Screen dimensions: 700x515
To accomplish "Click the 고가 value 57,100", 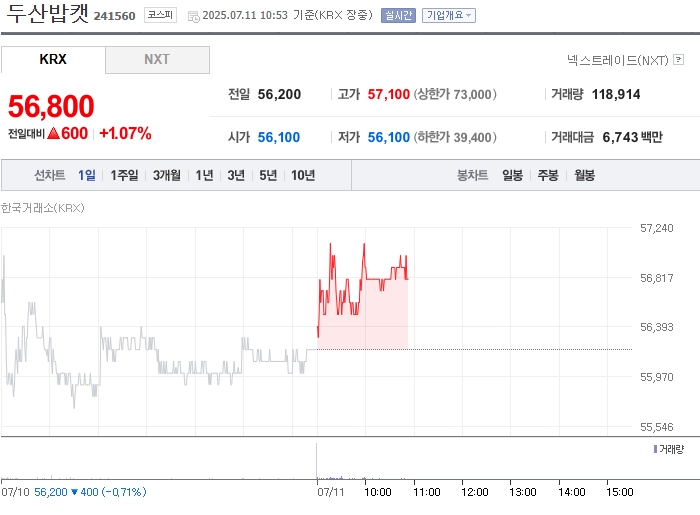I will [388, 94].
